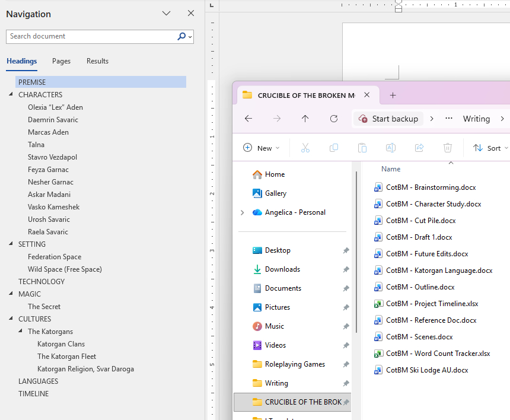Click the Copy icon in Explorer toolbar
This screenshot has width=510, height=420.
tap(334, 148)
